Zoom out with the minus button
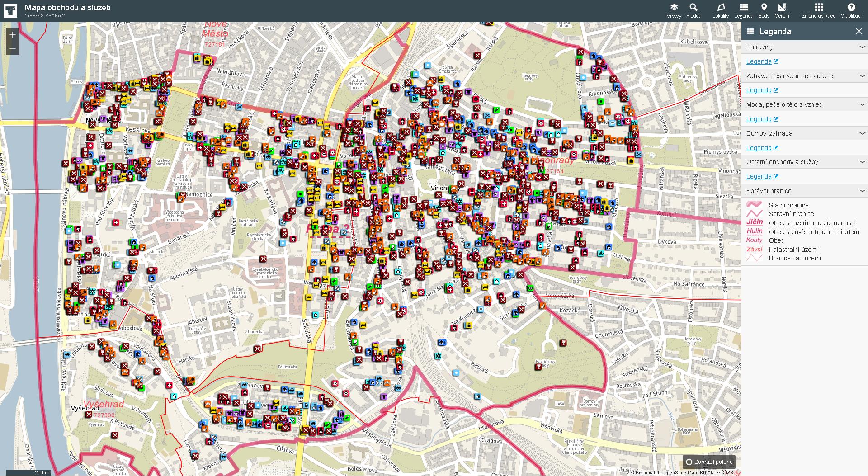 [13, 48]
